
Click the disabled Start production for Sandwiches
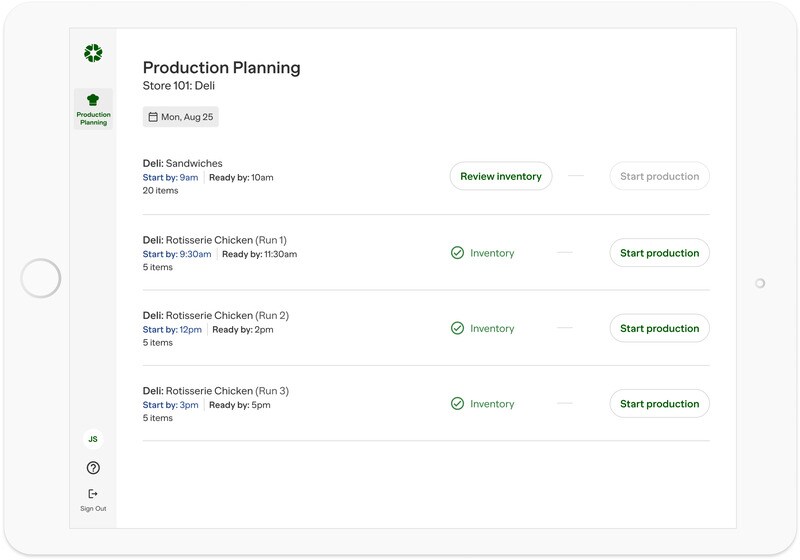pos(659,176)
